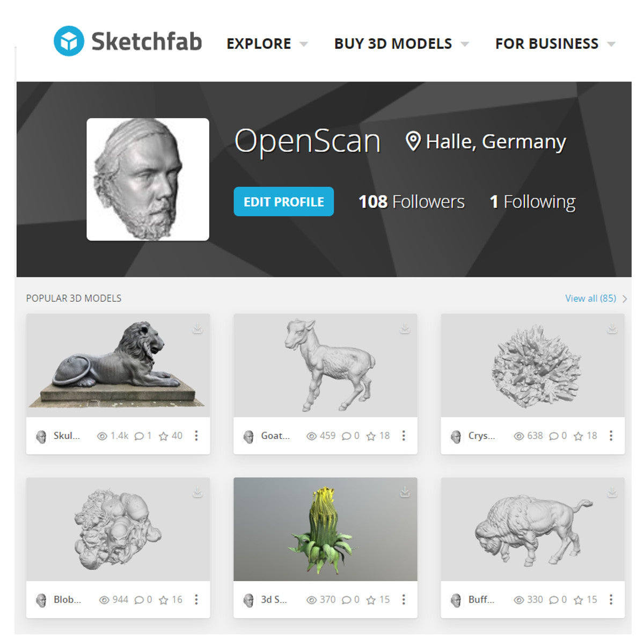The image size is (644, 644).
Task: Toggle the like star on Goat... model
Action: click(371, 436)
